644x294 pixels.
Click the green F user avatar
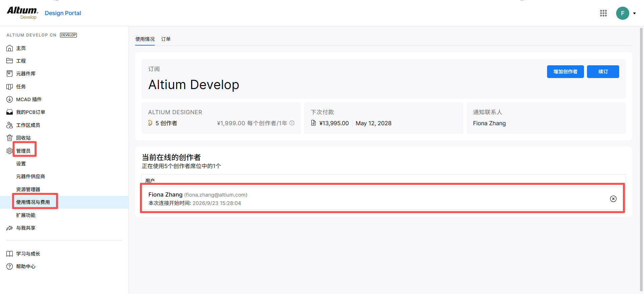[623, 13]
